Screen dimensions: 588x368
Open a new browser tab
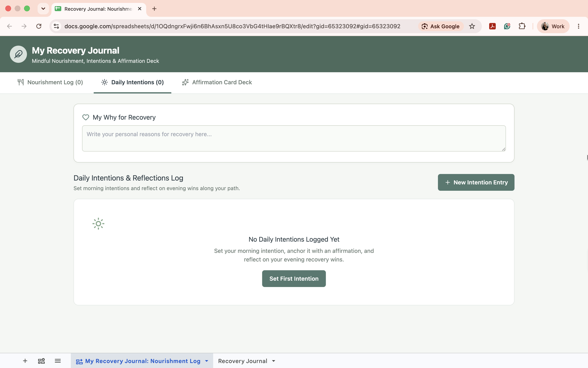click(x=154, y=9)
